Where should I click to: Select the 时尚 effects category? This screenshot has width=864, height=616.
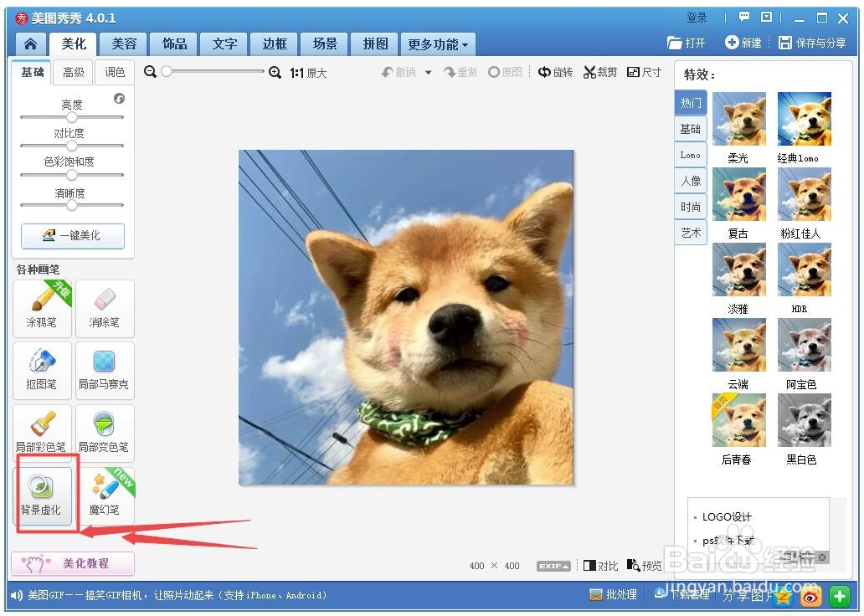coord(691,207)
